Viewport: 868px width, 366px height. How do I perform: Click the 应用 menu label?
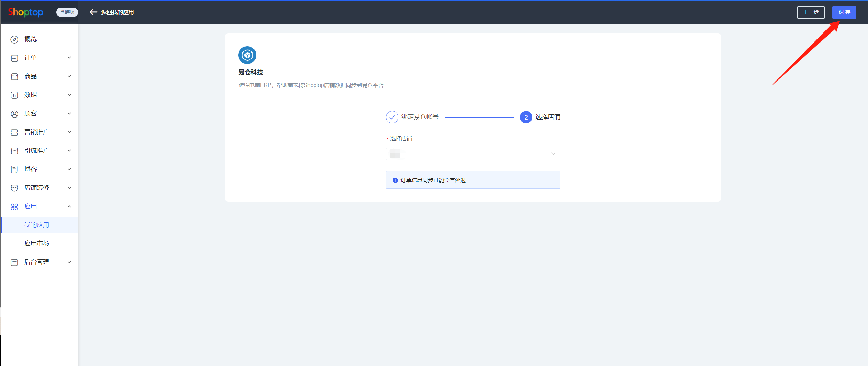[30, 206]
